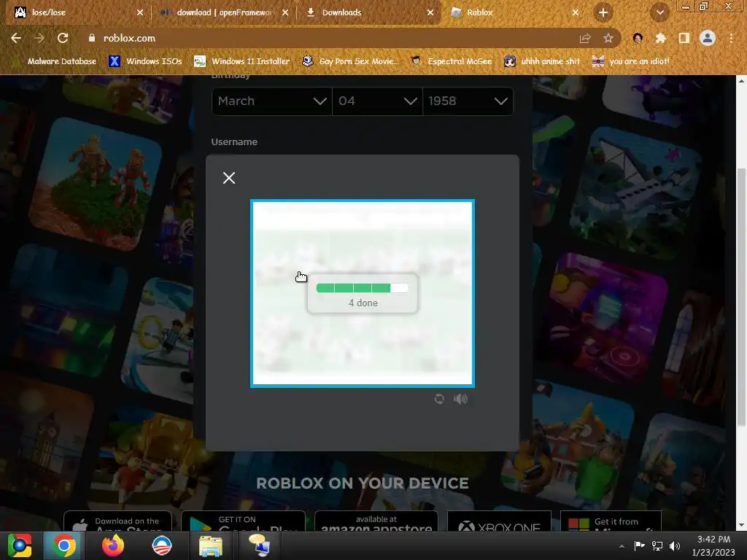The height and width of the screenshot is (560, 747).
Task: Go forward in browser history
Action: [x=39, y=38]
